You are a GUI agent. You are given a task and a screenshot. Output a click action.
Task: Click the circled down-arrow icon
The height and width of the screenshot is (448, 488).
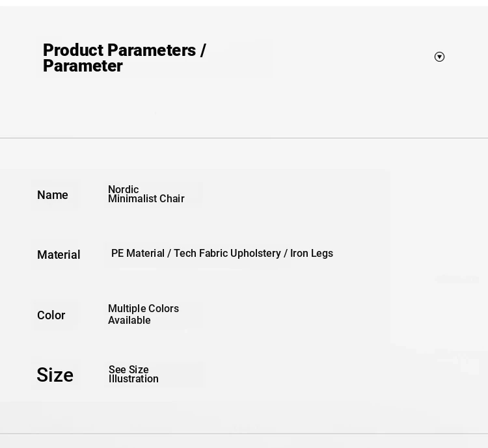coord(439,57)
